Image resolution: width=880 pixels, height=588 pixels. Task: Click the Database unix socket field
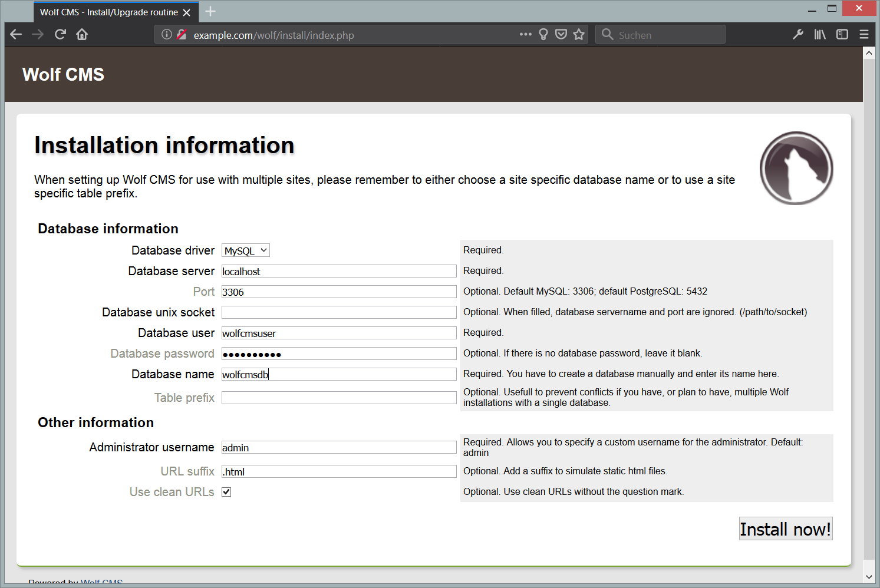[x=339, y=312]
